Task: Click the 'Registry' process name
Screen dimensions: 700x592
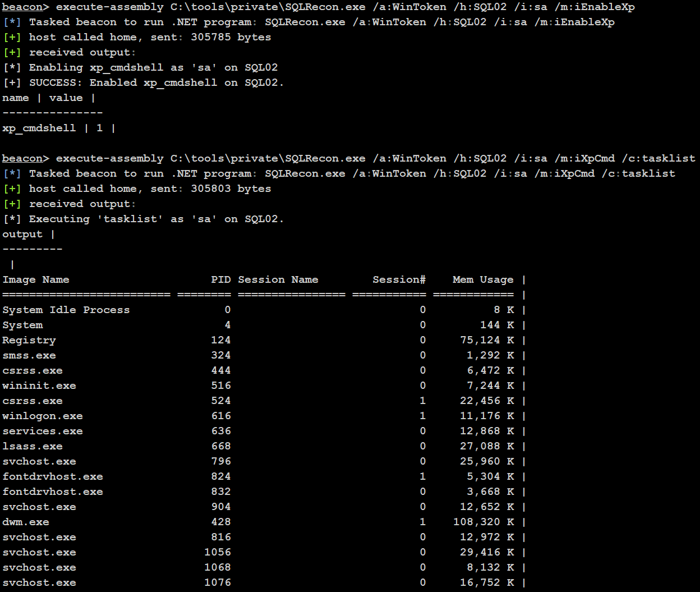Action: click(29, 340)
